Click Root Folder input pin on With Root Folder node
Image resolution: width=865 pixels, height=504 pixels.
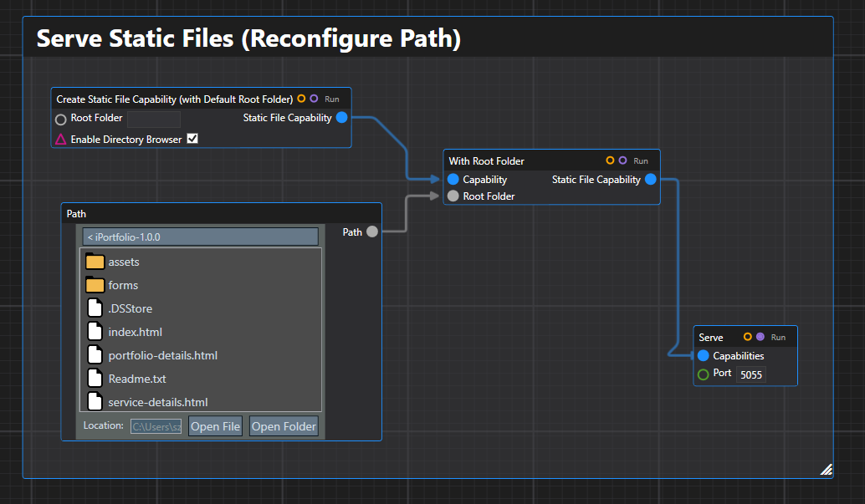(453, 196)
